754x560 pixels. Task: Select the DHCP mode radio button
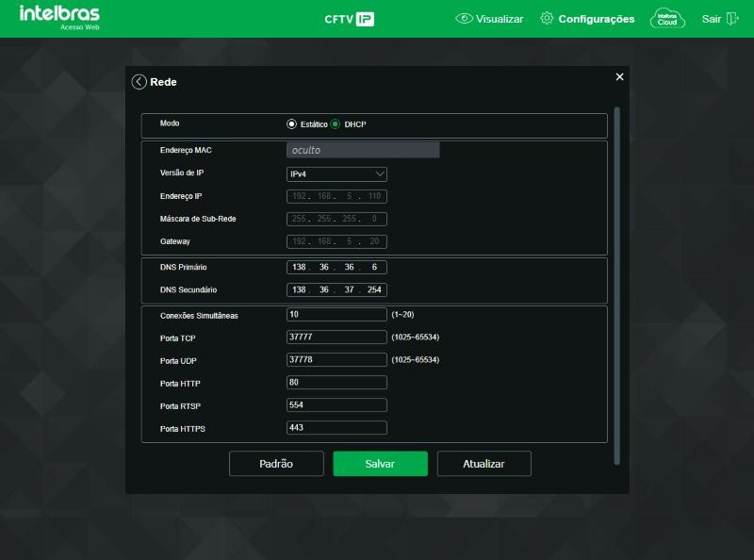(336, 124)
